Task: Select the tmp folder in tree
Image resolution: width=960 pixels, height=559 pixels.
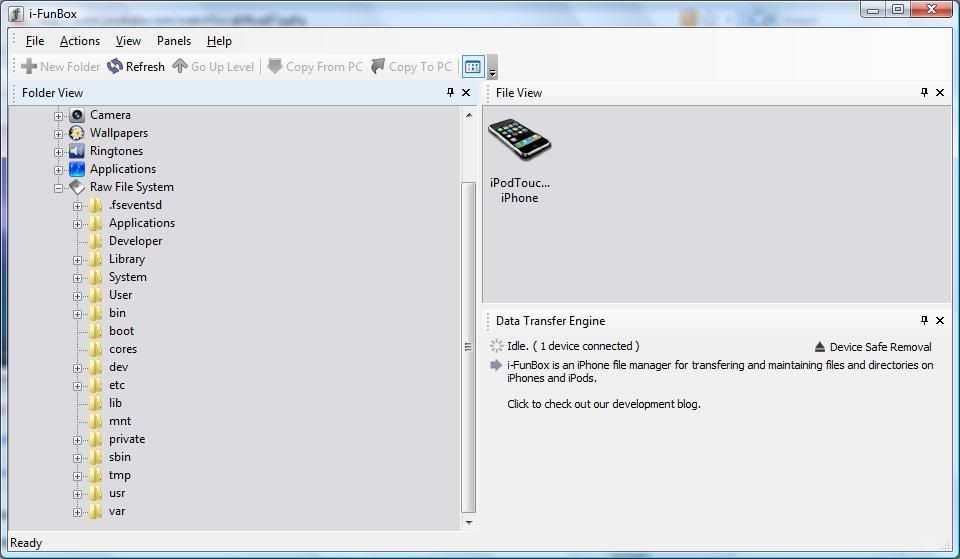Action: 119,475
